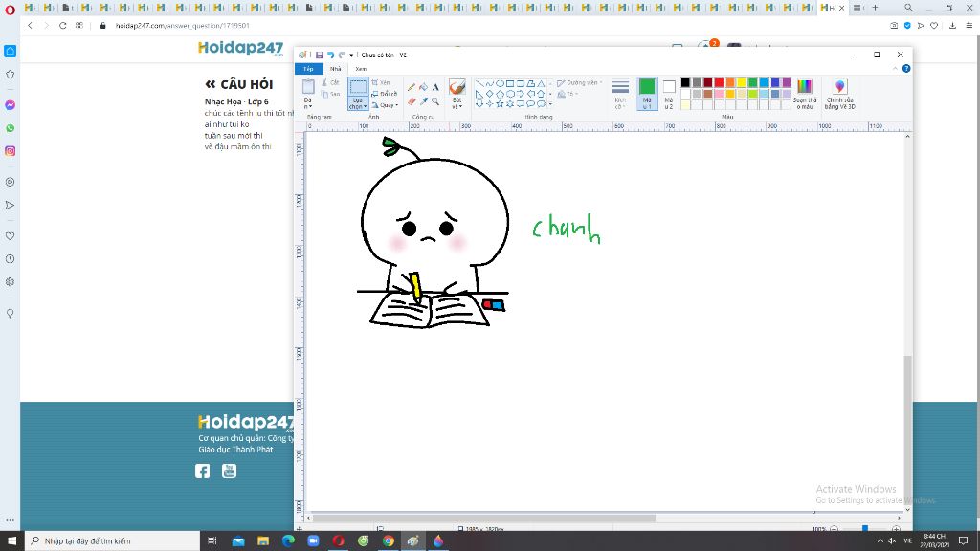Click the Save icon in Paint title bar

point(320,55)
